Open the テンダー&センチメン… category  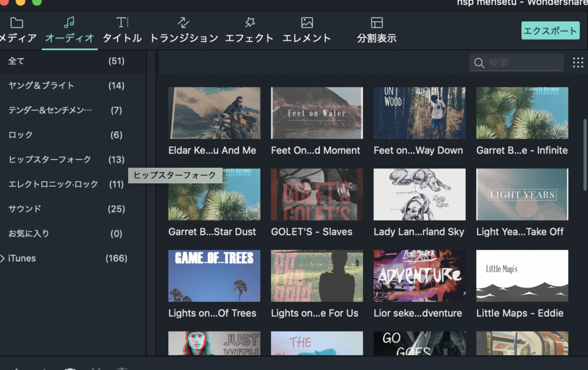coord(73,110)
